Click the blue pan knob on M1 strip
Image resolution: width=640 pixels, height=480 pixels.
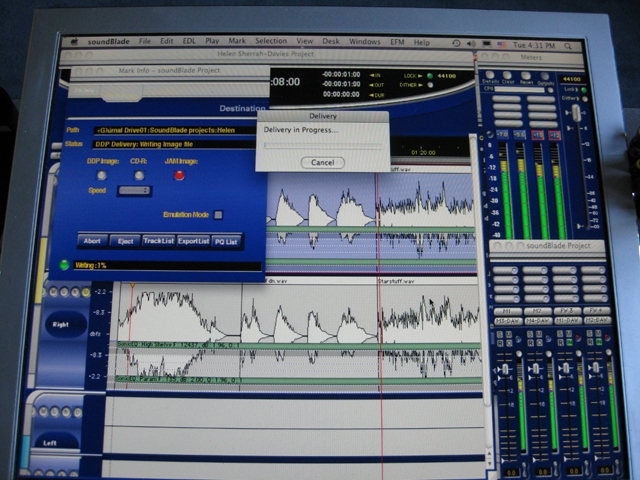[x=518, y=339]
